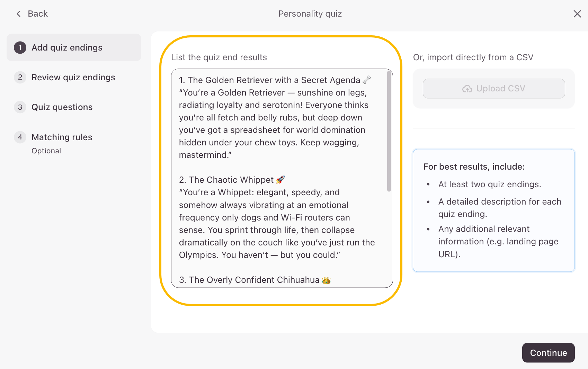Click step 2 number badge

tap(20, 77)
